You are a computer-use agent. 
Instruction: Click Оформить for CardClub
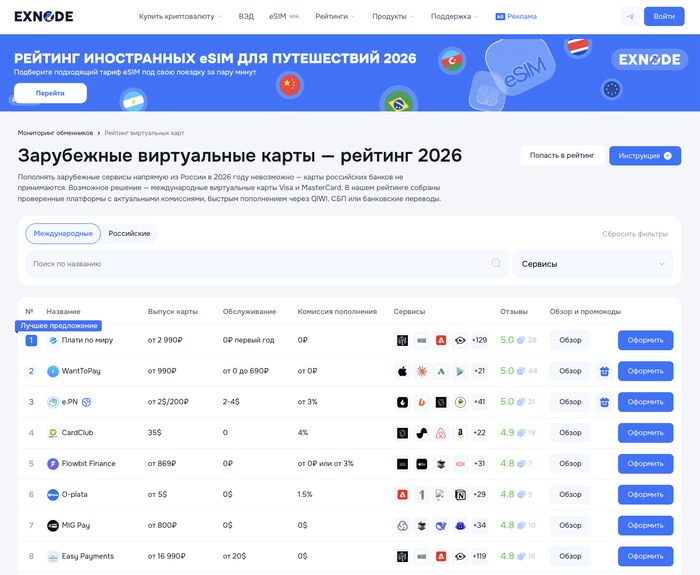(646, 433)
